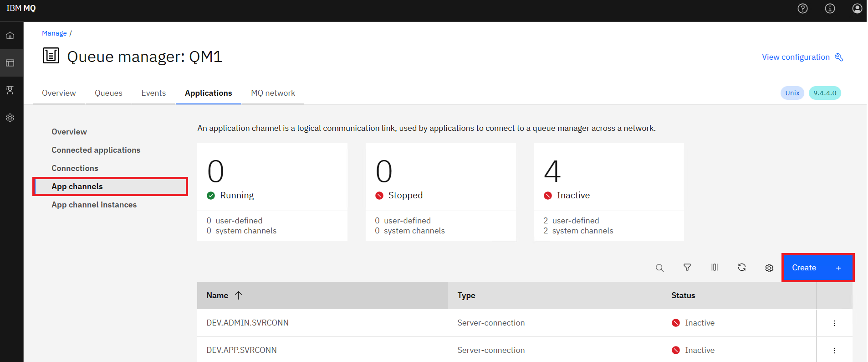Open table settings gear icon
This screenshot has height=362, width=868.
[769, 268]
